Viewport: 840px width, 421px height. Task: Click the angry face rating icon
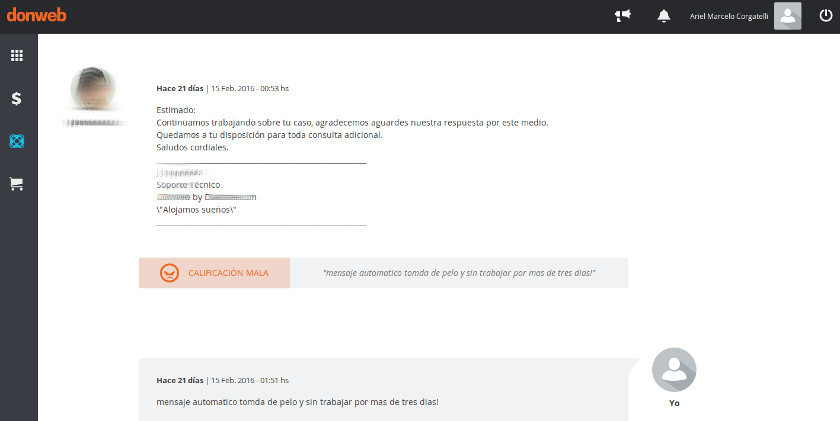(x=169, y=273)
